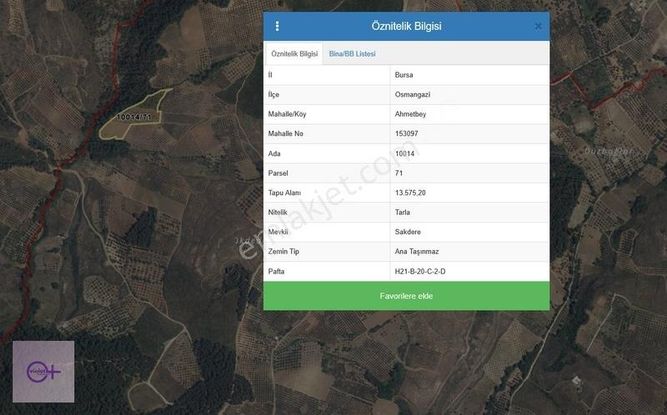The width and height of the screenshot is (667, 415).
Task: Open the three-dot menu in dialog header
Action: (x=277, y=26)
